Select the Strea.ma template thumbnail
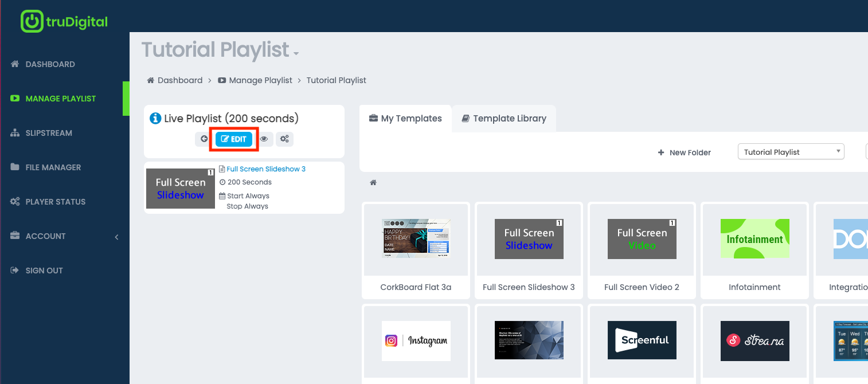Screen dimensions: 868x384 pos(755,341)
